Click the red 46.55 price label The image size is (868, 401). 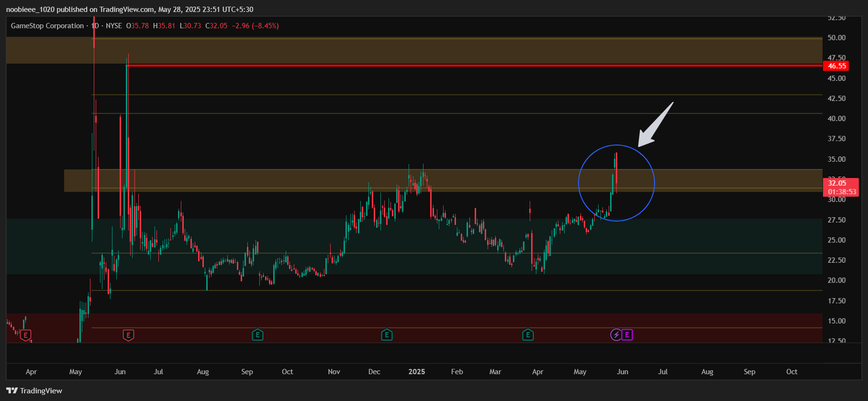click(836, 66)
